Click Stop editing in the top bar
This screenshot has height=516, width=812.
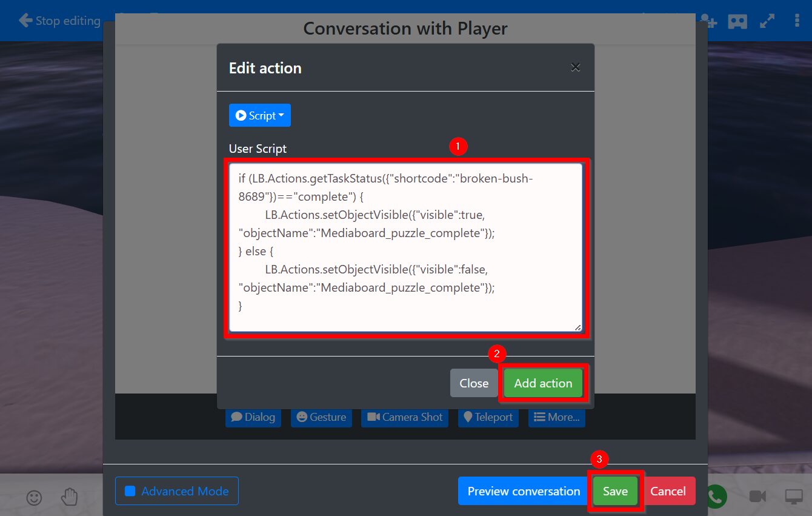pyautogui.click(x=59, y=21)
